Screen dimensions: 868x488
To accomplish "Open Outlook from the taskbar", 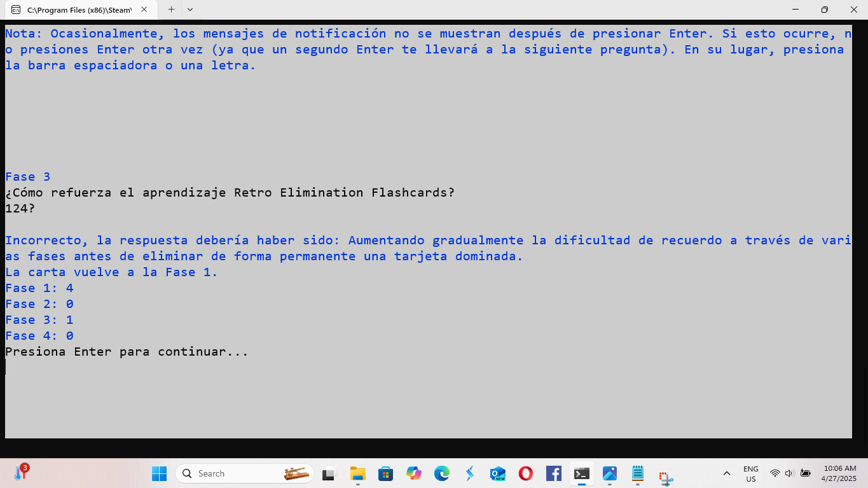I will pyautogui.click(x=497, y=473).
